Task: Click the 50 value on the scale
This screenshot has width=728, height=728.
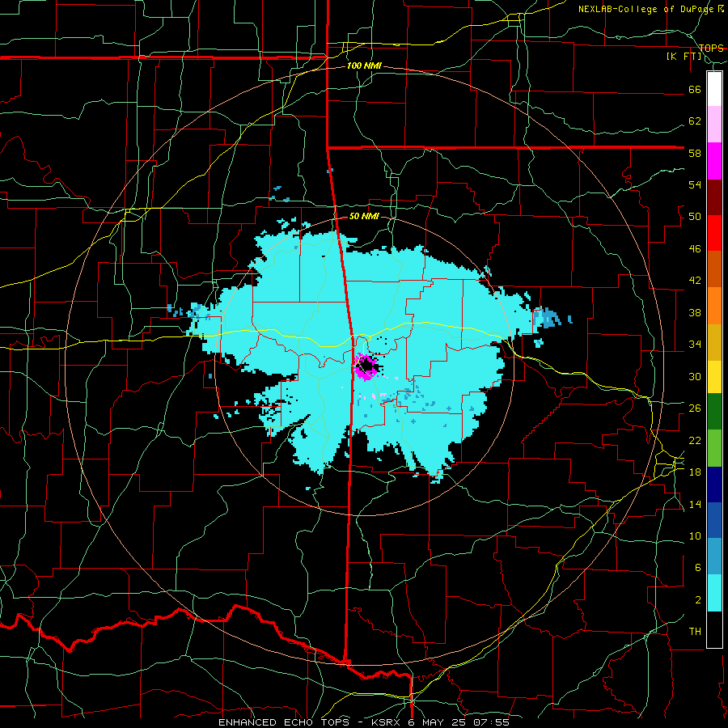Action: (x=695, y=217)
